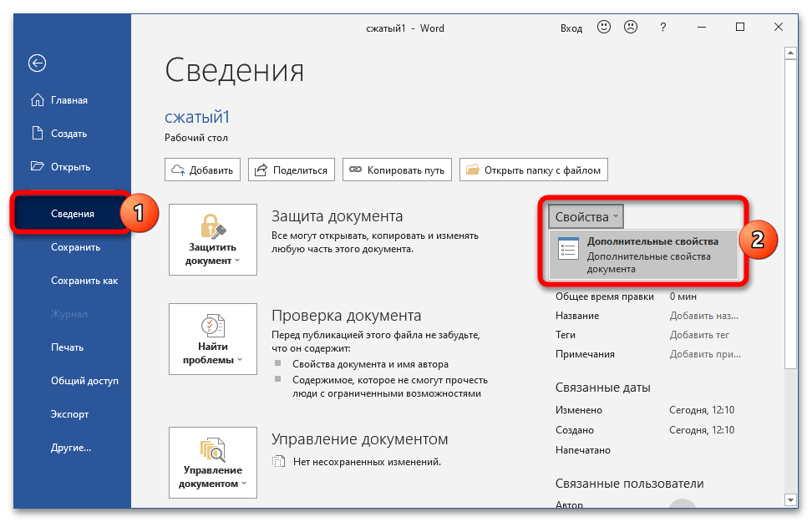Image resolution: width=812 pixels, height=522 pixels.
Task: Click Открыть папку с файлом button
Action: [533, 170]
